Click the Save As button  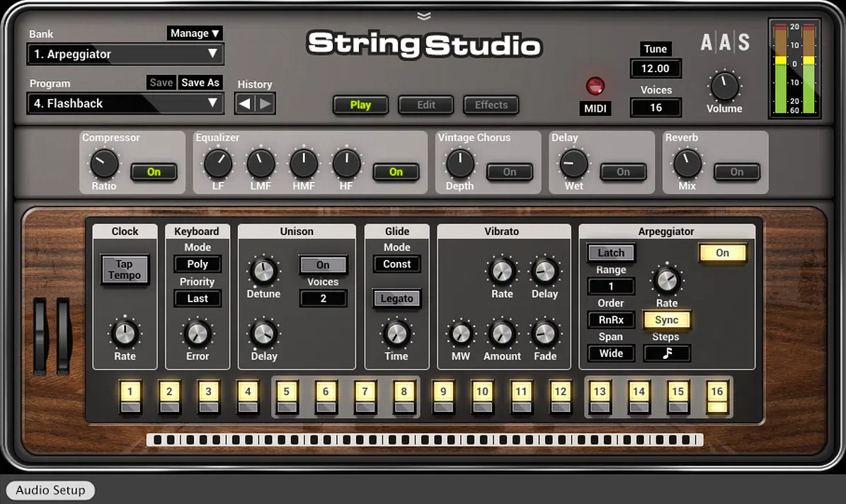(x=200, y=83)
